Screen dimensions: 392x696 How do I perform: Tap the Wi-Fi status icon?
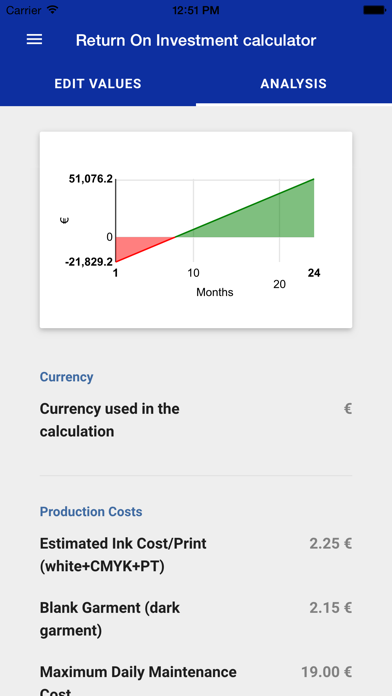(52, 10)
